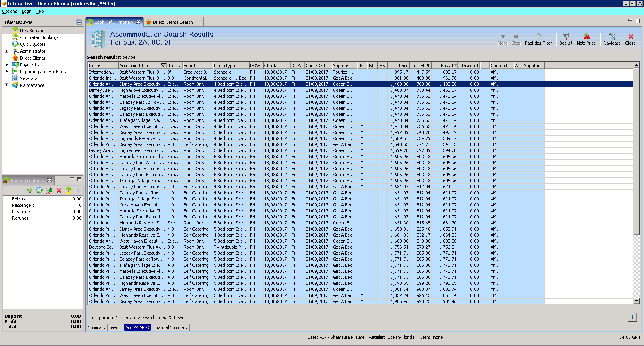
Task: Expand the Reporting and Analytics node
Action: coord(6,72)
